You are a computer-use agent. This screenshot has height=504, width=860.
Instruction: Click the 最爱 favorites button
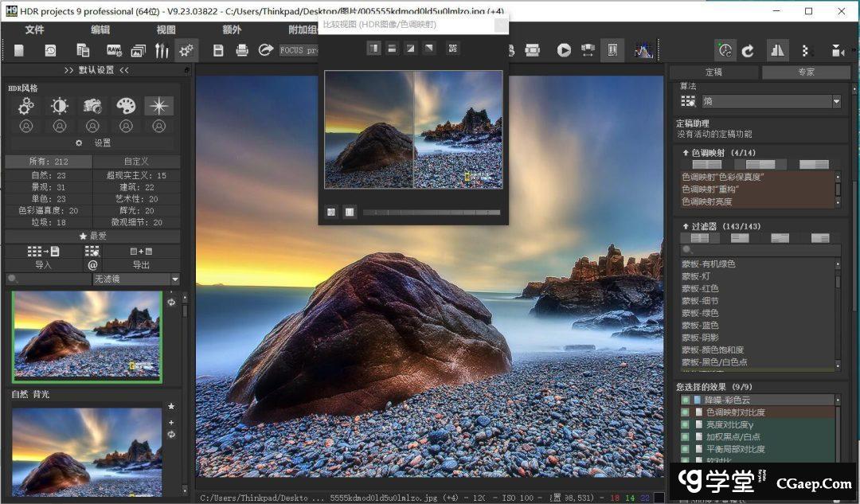pyautogui.click(x=92, y=236)
